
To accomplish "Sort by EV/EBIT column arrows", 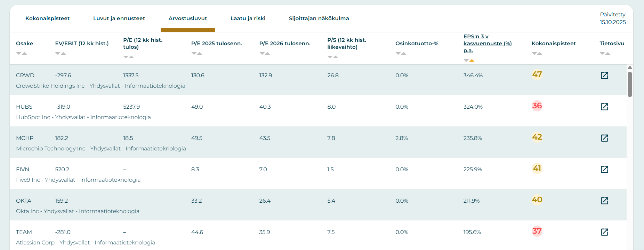I will coord(61,54).
